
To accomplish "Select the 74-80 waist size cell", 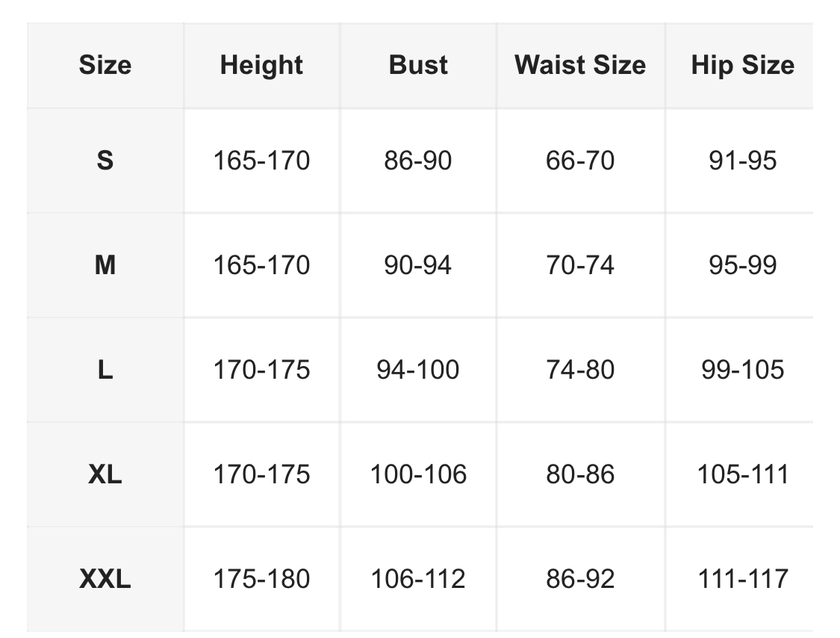I will pyautogui.click(x=580, y=370).
